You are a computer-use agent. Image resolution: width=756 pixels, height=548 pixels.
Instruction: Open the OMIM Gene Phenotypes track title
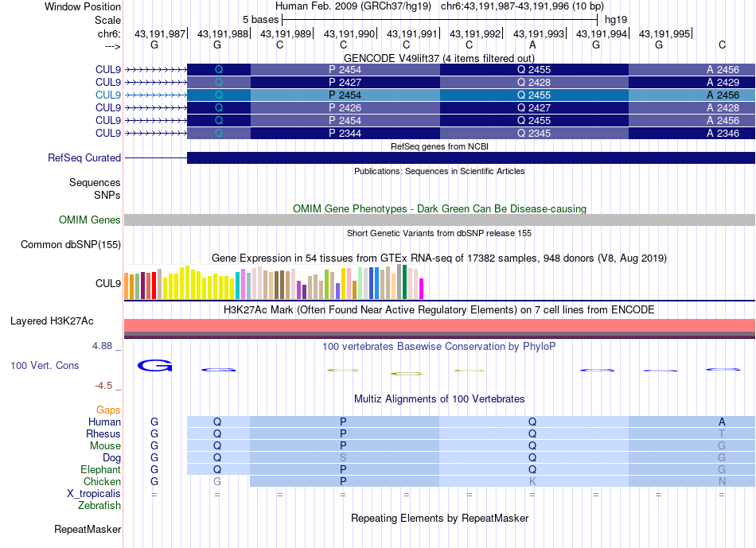pos(439,208)
